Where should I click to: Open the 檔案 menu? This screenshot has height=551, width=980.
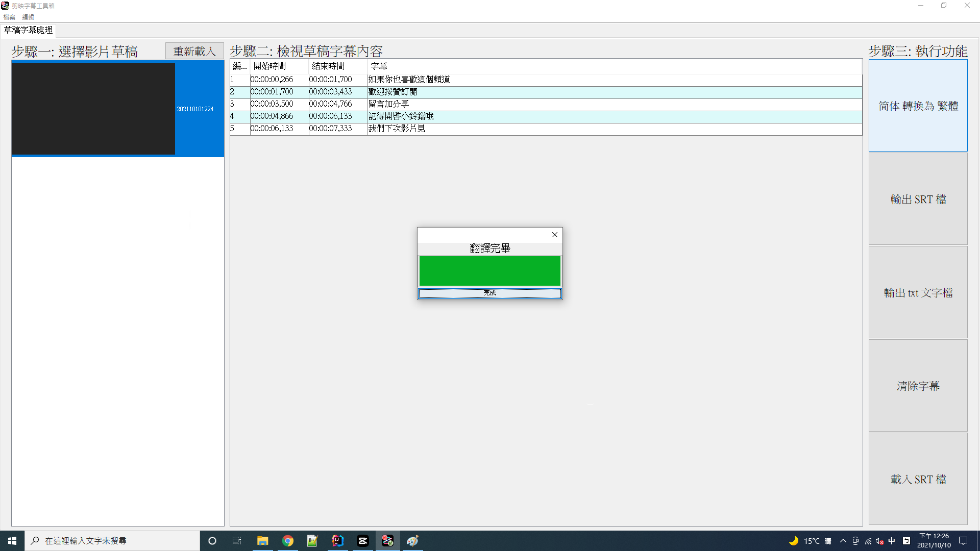tap(9, 17)
